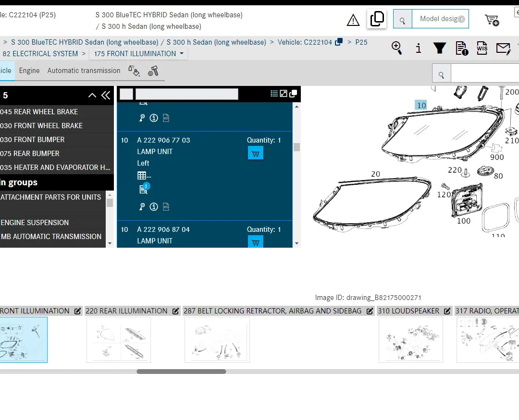
Task: Click the WIS document icon in toolbar
Action: coord(482,48)
